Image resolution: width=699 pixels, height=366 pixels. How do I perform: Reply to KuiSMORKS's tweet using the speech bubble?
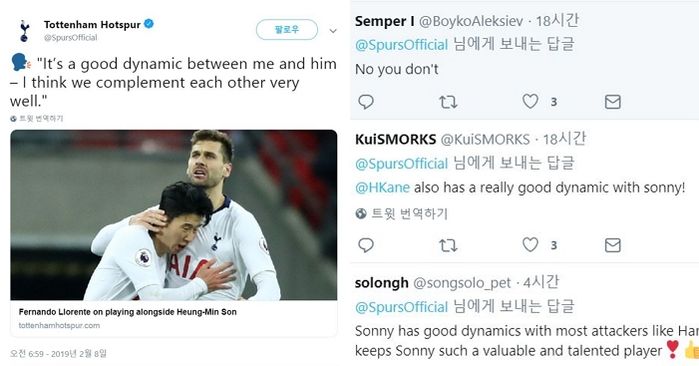pos(366,245)
